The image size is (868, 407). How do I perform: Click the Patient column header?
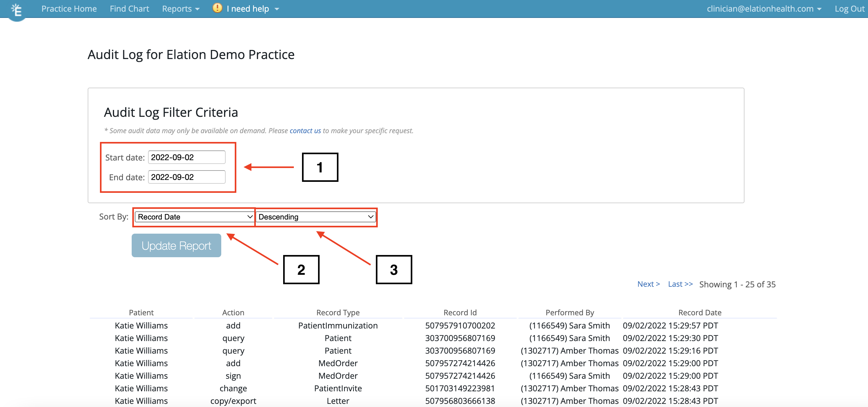pos(141,312)
